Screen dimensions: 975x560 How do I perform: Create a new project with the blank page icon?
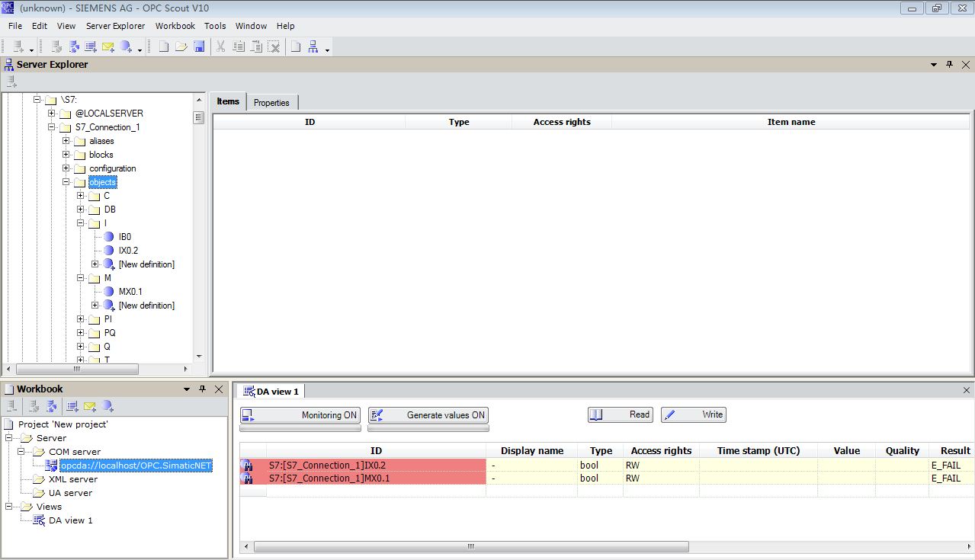pos(164,46)
